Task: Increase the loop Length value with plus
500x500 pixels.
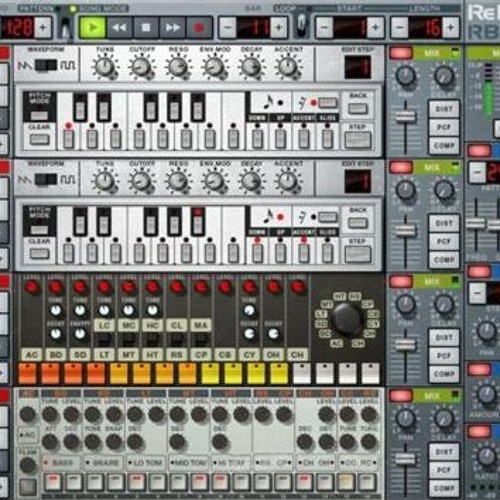Action: pyautogui.click(x=450, y=27)
